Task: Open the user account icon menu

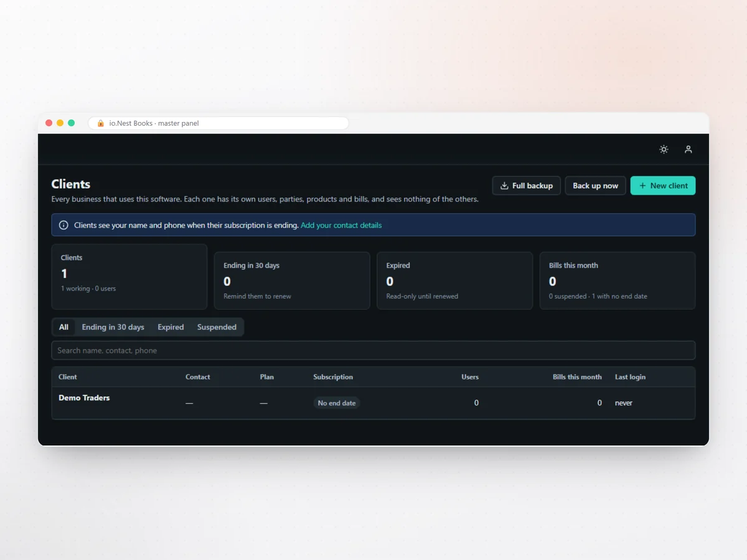Action: [x=688, y=149]
